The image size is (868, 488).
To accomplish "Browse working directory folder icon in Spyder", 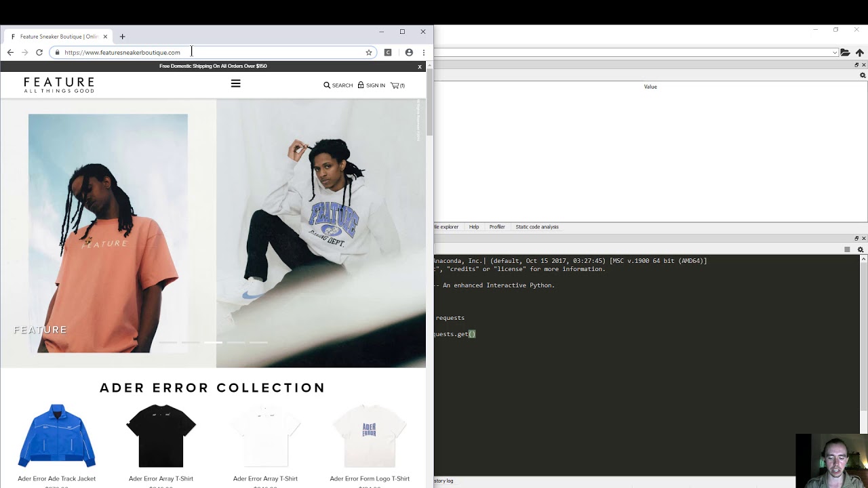I will pyautogui.click(x=845, y=52).
